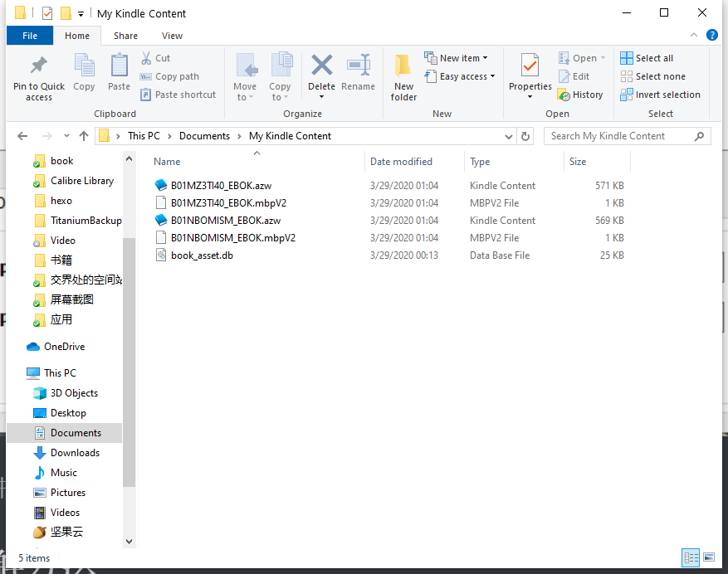Viewport: 728px width, 574px height.
Task: Click the Paste ribbon icon
Action: pyautogui.click(x=119, y=72)
